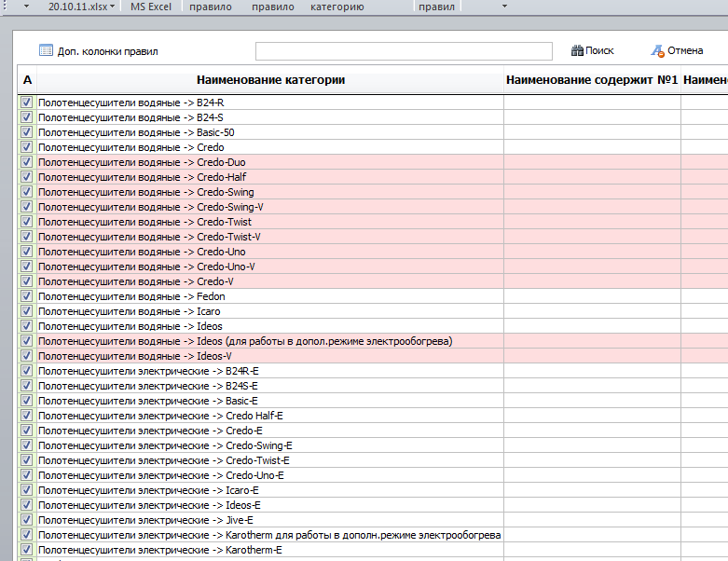Click the first правило toolbar item

(x=211, y=7)
